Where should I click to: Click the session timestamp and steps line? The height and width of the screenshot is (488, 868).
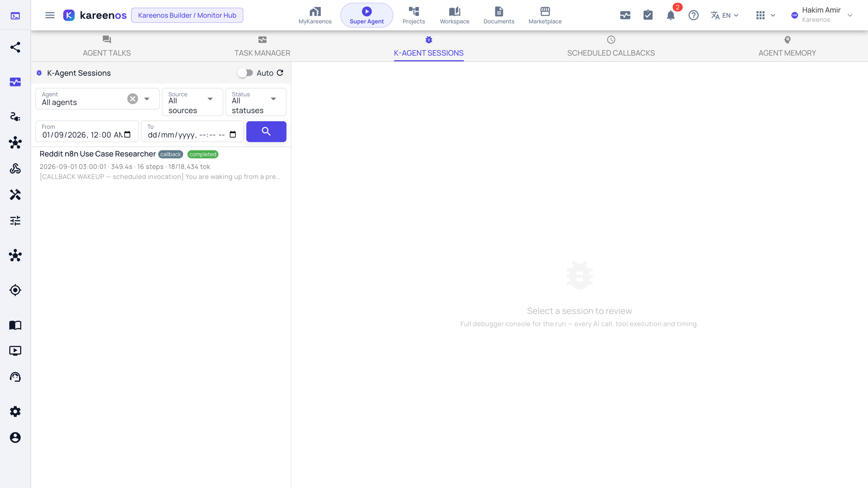coord(125,166)
